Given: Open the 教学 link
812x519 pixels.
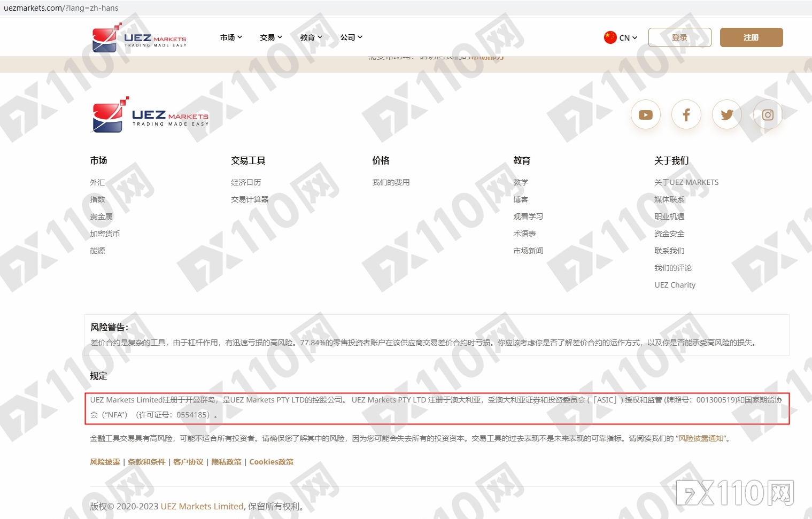Looking at the screenshot, I should pos(521,182).
